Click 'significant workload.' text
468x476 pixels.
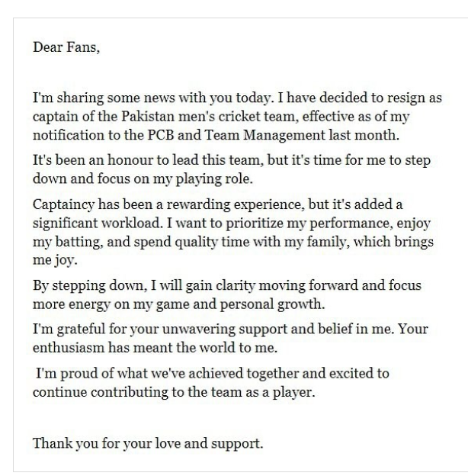(x=98, y=224)
